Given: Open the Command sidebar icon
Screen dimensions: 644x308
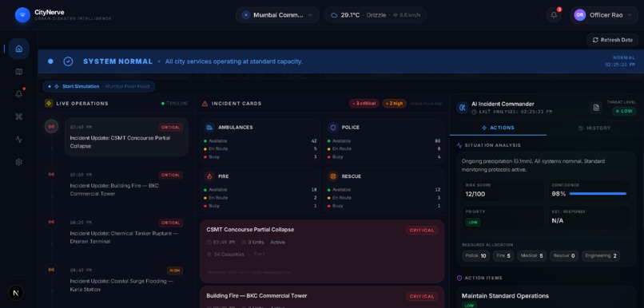Looking at the screenshot, I should [x=18, y=116].
